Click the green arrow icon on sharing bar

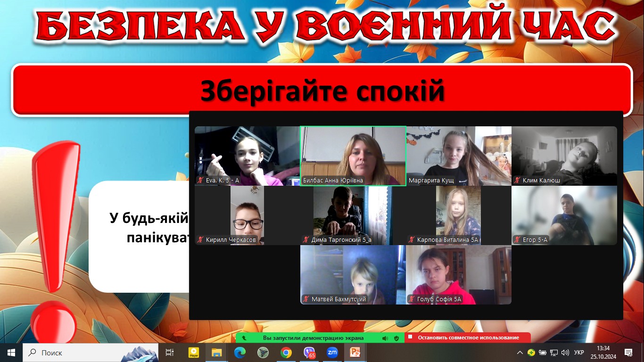244,337
